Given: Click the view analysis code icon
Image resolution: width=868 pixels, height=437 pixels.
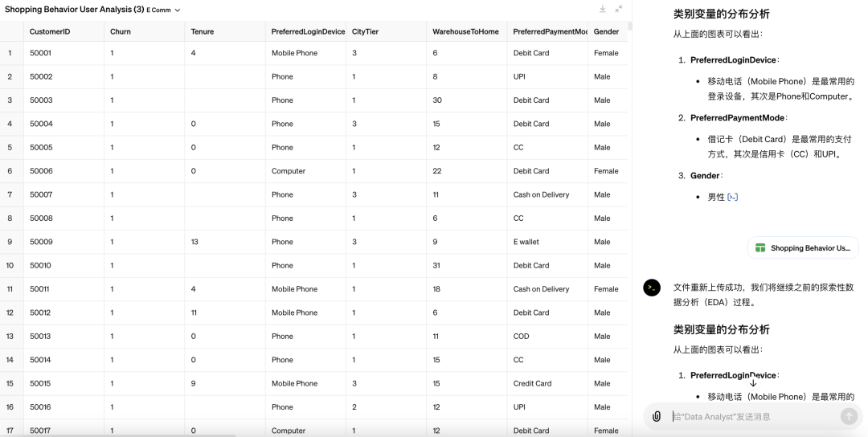Looking at the screenshot, I should (732, 197).
